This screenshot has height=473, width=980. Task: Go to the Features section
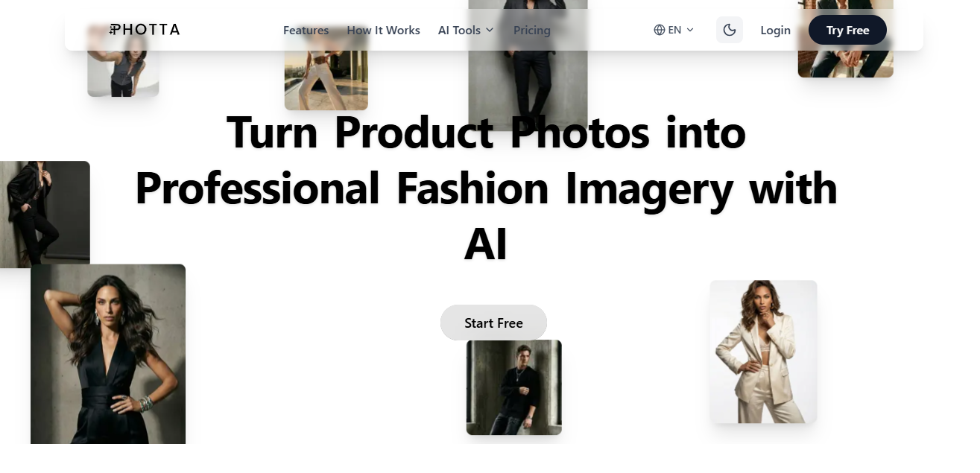point(306,31)
